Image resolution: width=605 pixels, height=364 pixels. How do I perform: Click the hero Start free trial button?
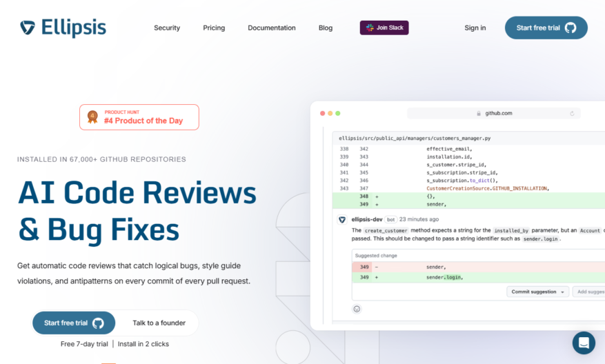pyautogui.click(x=74, y=323)
